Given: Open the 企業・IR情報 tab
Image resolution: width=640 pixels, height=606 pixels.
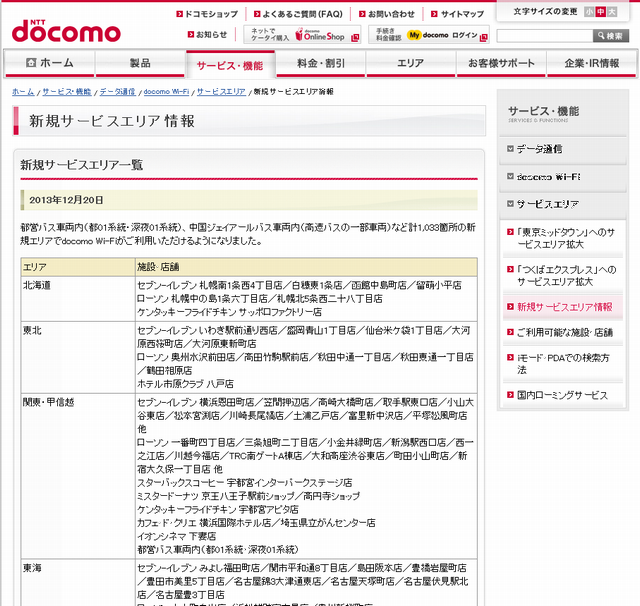Looking at the screenshot, I should (x=591, y=63).
